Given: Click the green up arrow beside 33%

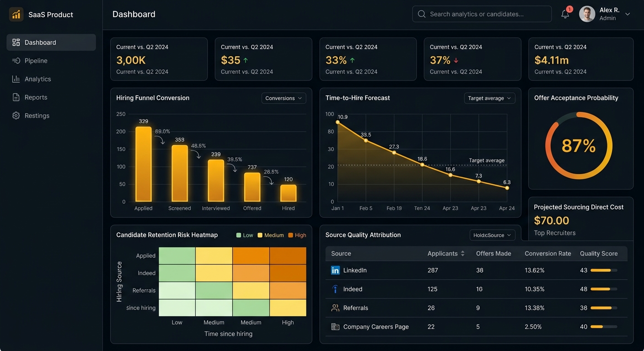Looking at the screenshot, I should click(x=352, y=60).
